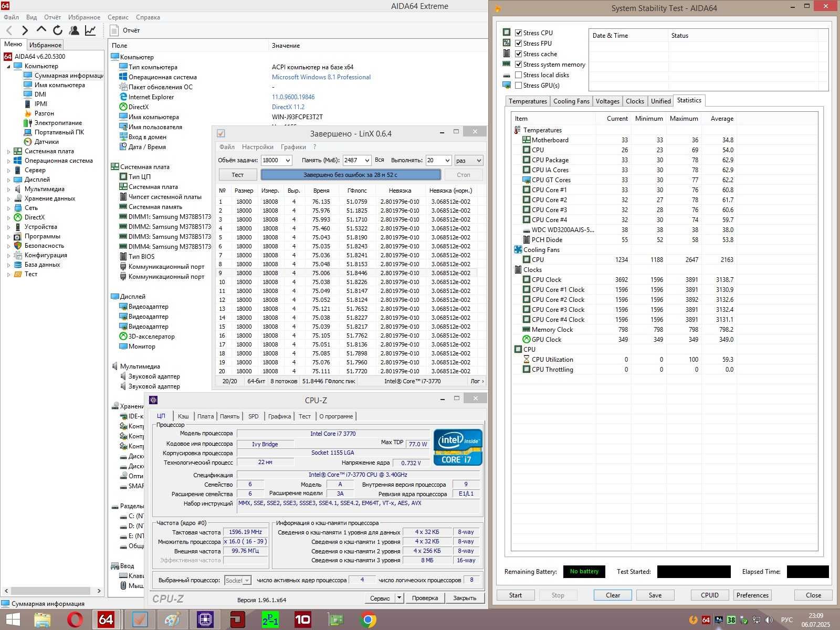Switch to the Избранное side panel tab

click(x=45, y=45)
